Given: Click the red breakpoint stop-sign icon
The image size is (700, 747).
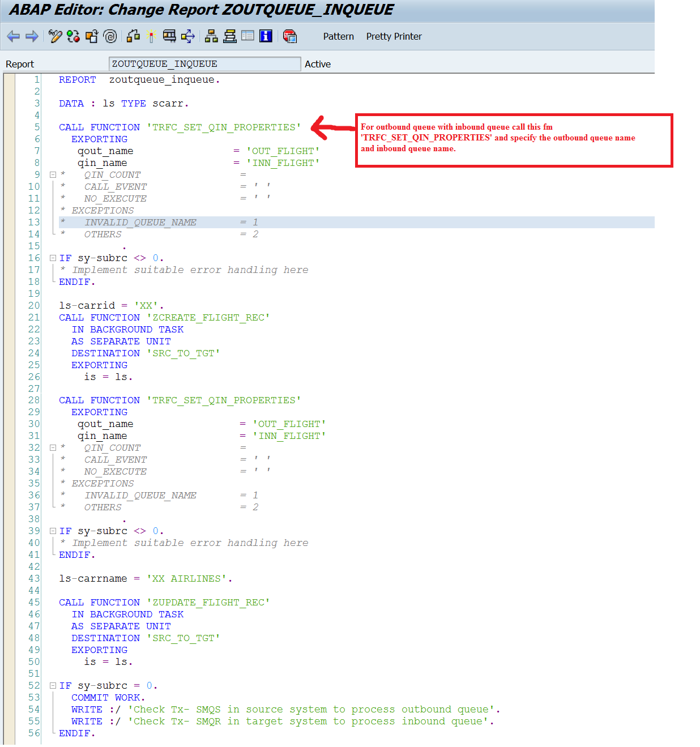Looking at the screenshot, I should (290, 36).
